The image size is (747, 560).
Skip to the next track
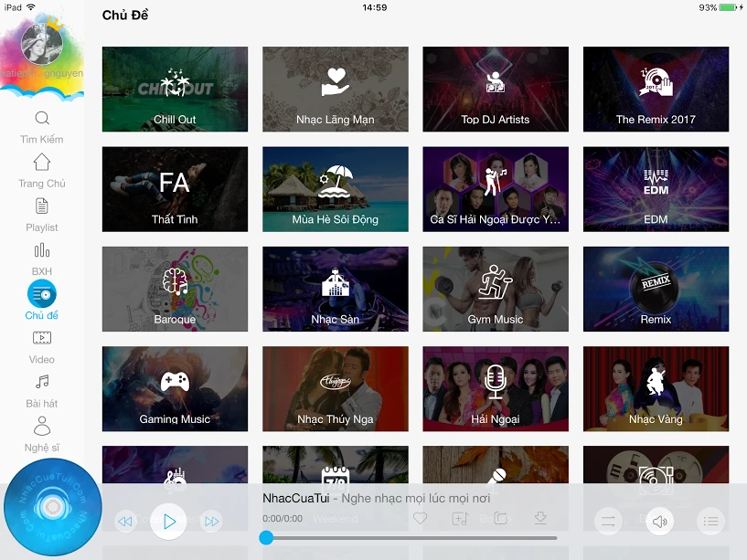point(212,522)
